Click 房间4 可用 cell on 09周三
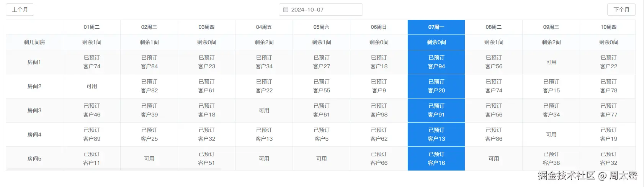644x187 pixels. [x=551, y=135]
